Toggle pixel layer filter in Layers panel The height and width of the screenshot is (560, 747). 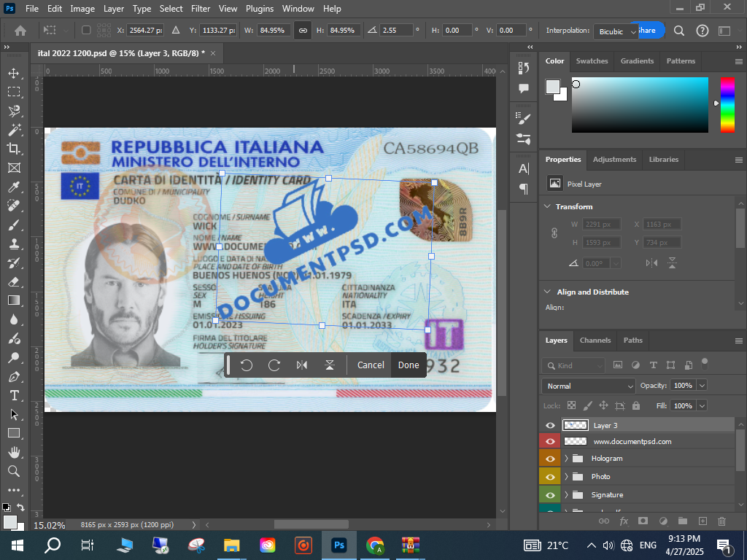click(618, 365)
